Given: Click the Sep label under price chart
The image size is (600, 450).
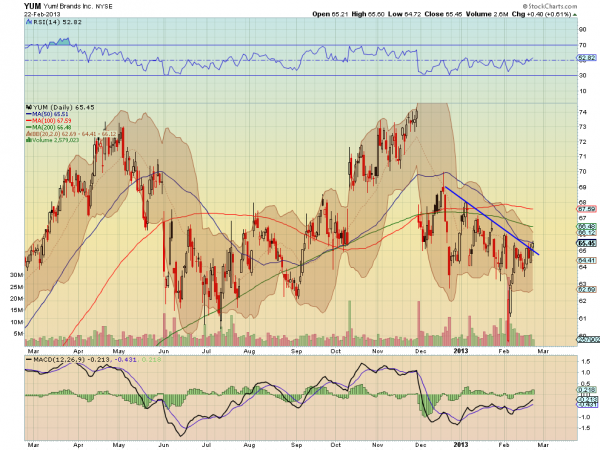Looking at the screenshot, I should (x=297, y=351).
